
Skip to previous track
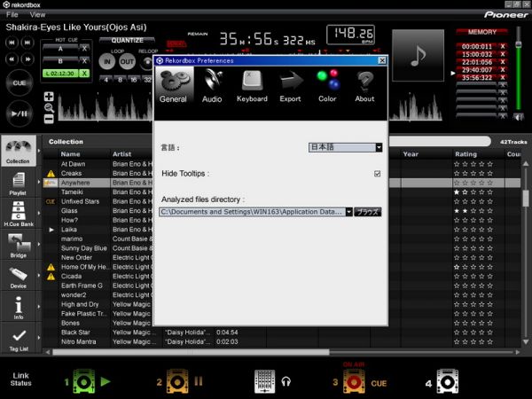coord(12,43)
